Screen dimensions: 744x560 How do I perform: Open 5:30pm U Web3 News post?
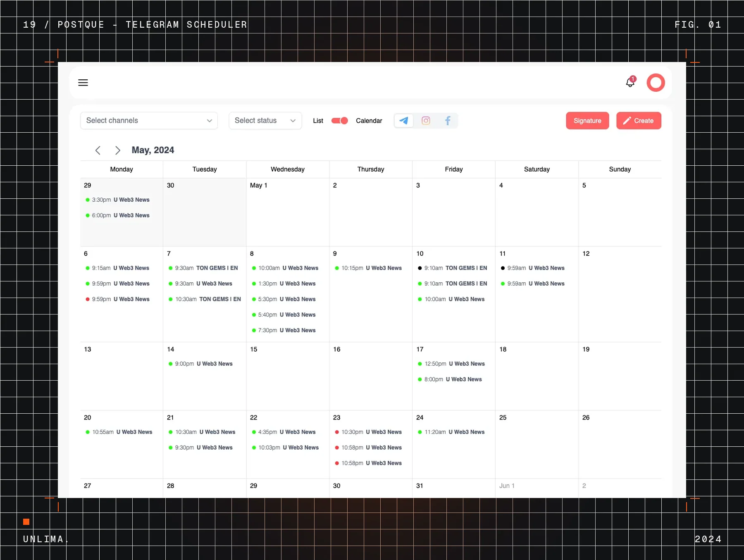284,299
